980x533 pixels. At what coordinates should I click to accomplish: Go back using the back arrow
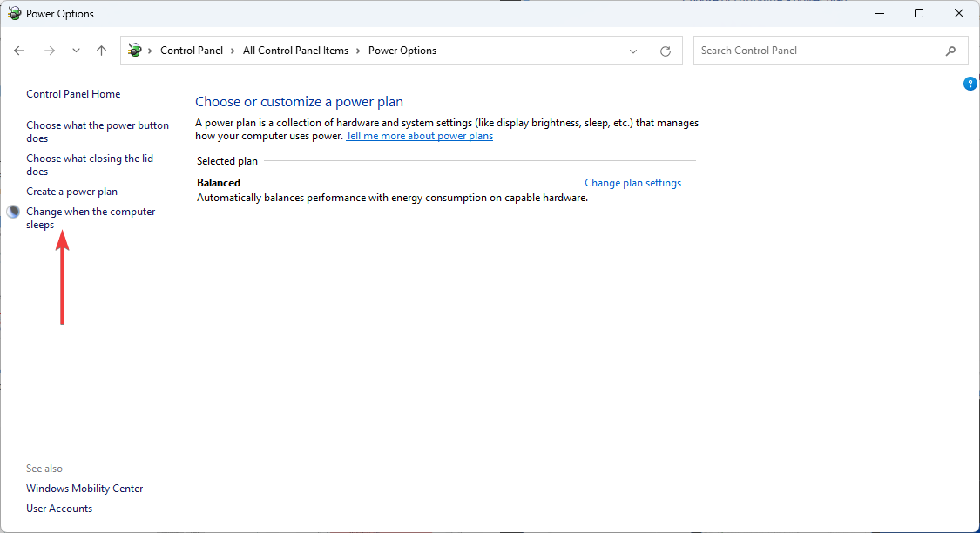(19, 51)
